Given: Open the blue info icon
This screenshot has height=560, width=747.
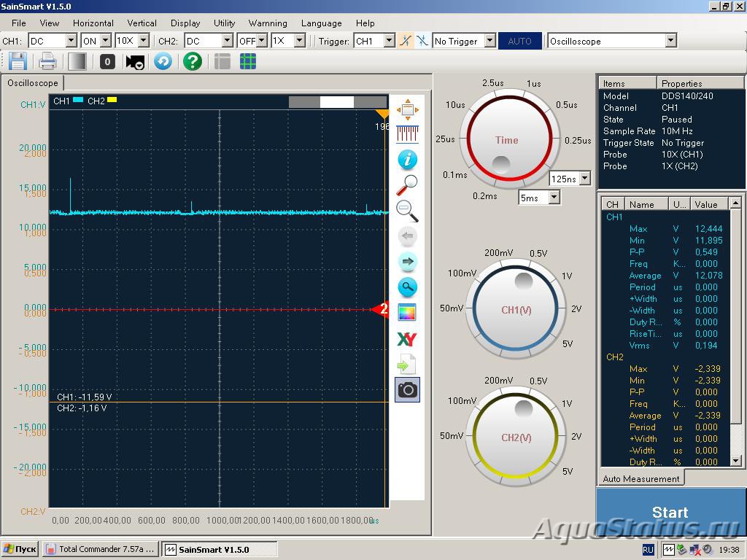Looking at the screenshot, I should pos(407,160).
